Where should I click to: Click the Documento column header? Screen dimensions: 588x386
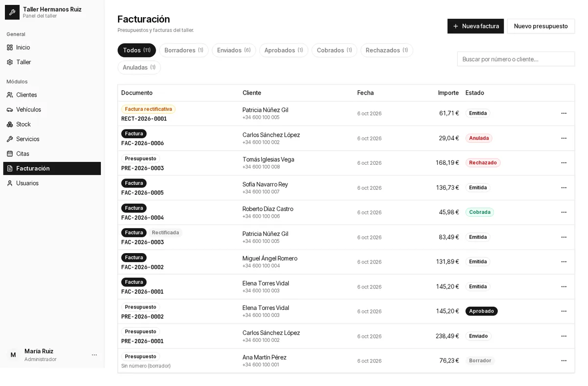(137, 93)
